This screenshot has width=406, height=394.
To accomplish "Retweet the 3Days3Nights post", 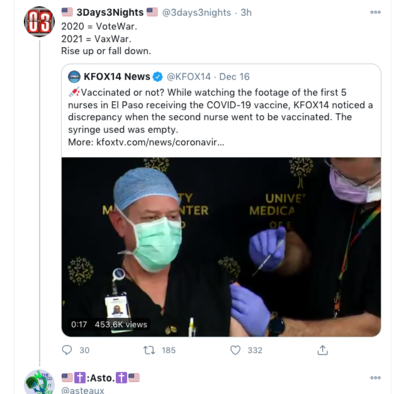I will [x=149, y=350].
